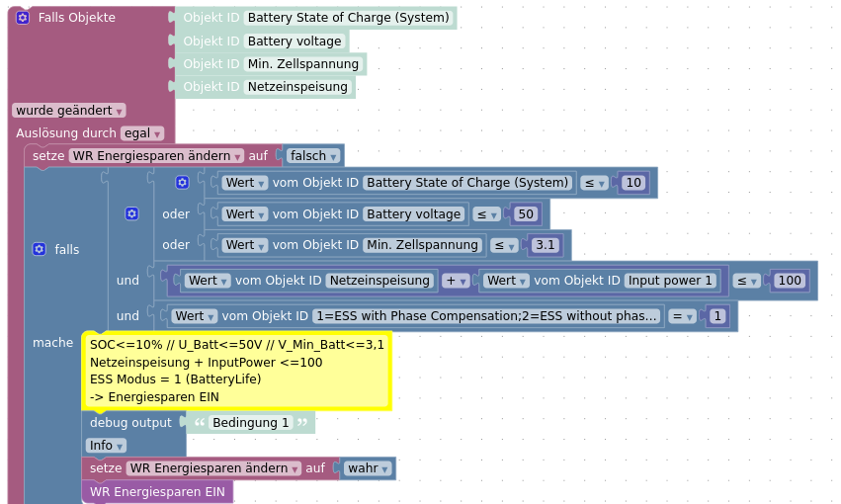Open the 'Info' debug level dropdown
This screenshot has height=504, width=841.
click(x=106, y=446)
